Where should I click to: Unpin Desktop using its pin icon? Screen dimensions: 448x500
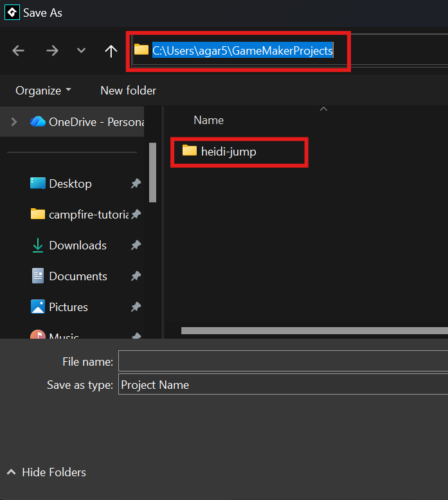coord(136,184)
